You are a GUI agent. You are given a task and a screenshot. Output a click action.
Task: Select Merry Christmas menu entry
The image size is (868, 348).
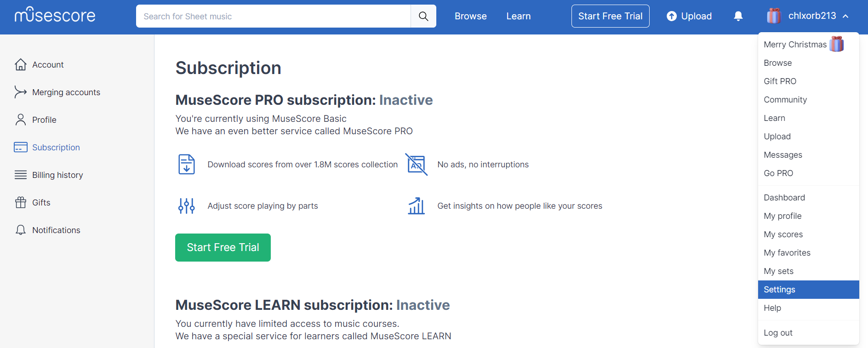point(809,44)
